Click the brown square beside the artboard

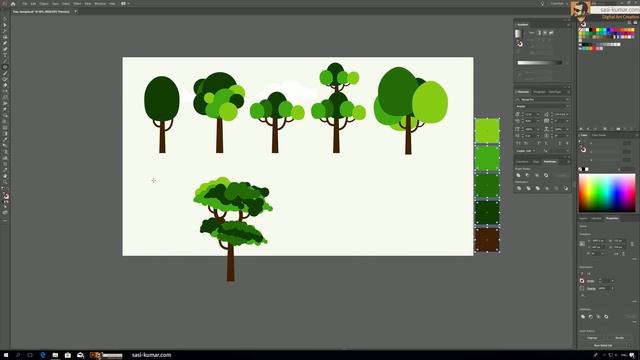[487, 240]
